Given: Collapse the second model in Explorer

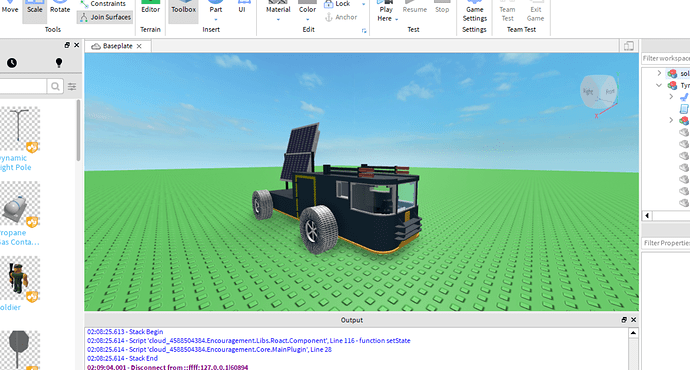Looking at the screenshot, I should [x=659, y=85].
